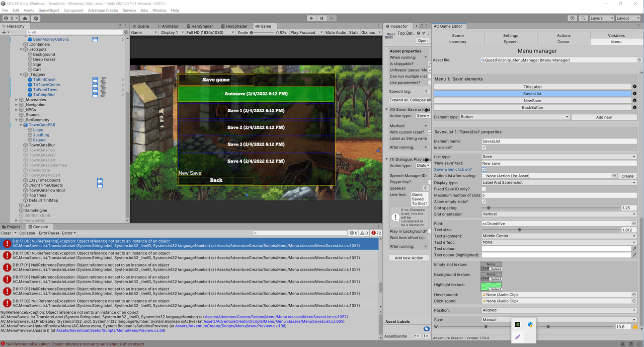
Task: Select Deep Forest hotspot in Hierarchy
Action: [x=44, y=59]
